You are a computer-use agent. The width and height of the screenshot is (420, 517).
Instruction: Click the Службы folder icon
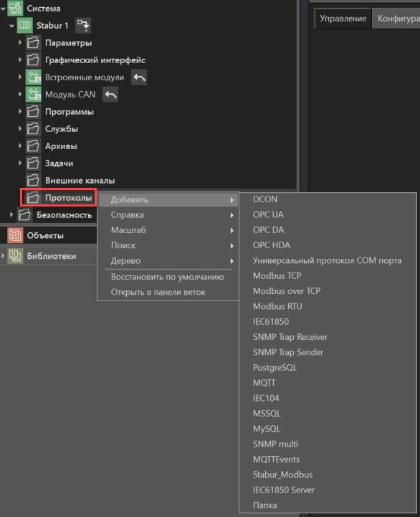coord(33,129)
